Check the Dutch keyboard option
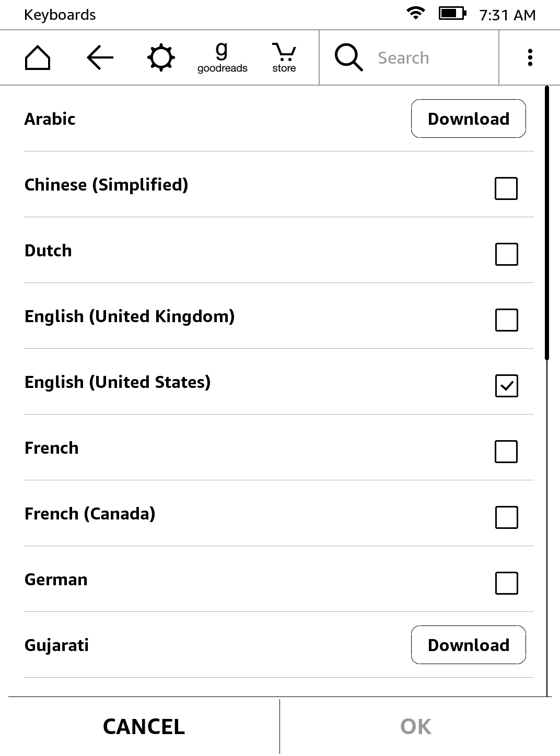The height and width of the screenshot is (756, 560). point(506,254)
